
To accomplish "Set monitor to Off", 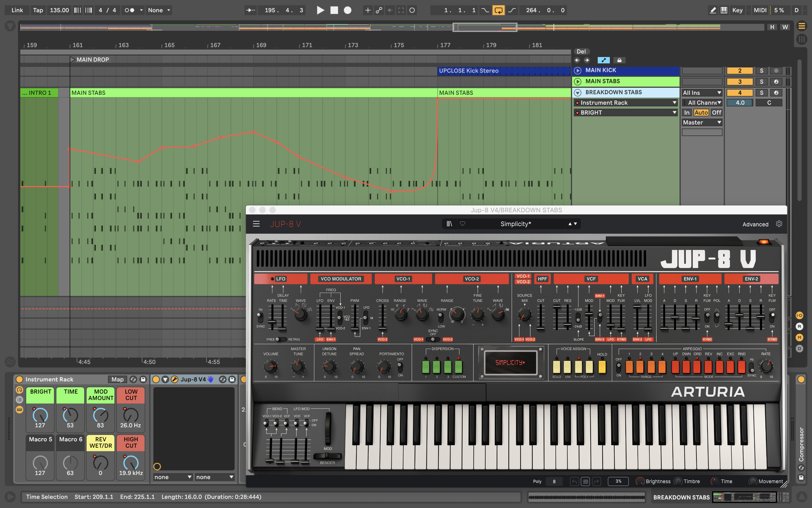I will 716,113.
